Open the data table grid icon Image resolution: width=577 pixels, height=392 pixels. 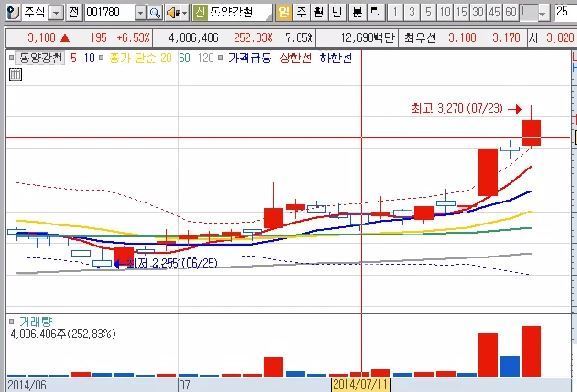tap(15, 75)
